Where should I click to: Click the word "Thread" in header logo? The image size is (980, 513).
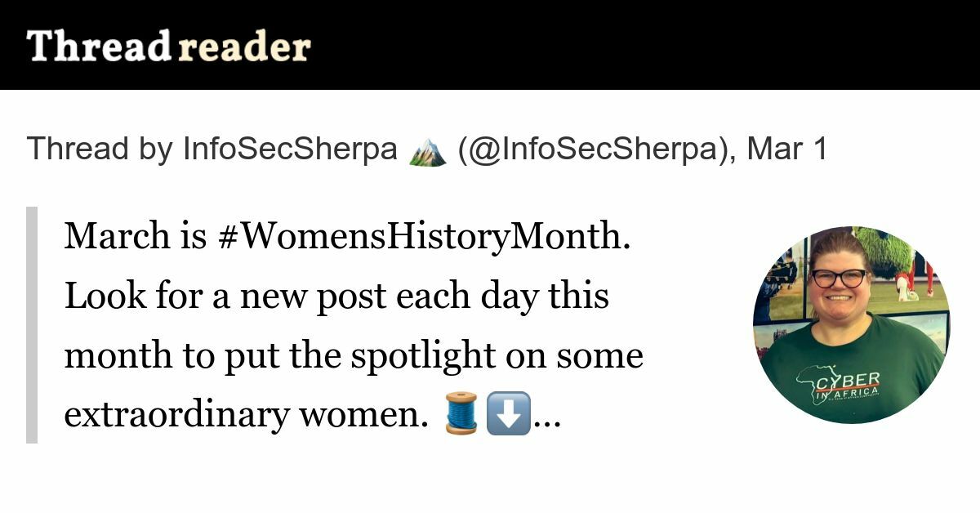pos(98,46)
